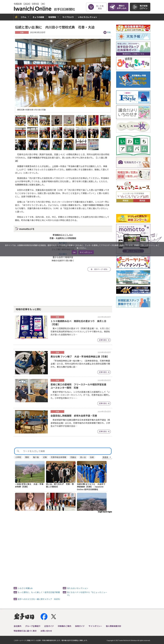Click 記事を読む for ユースセンター開所 article

(104, 403)
